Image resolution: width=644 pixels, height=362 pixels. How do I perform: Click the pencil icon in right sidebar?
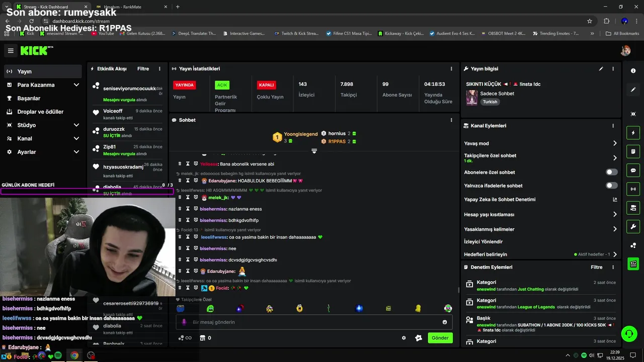[633, 89]
